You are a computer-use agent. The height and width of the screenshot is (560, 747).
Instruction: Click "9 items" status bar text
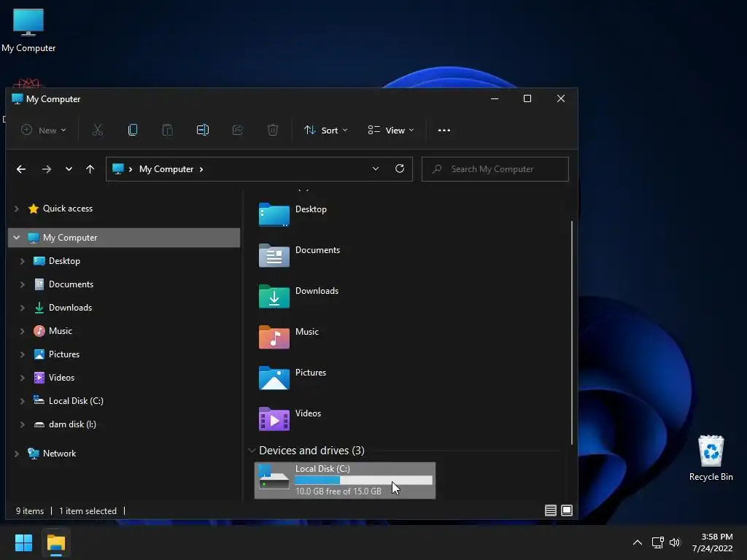29,511
